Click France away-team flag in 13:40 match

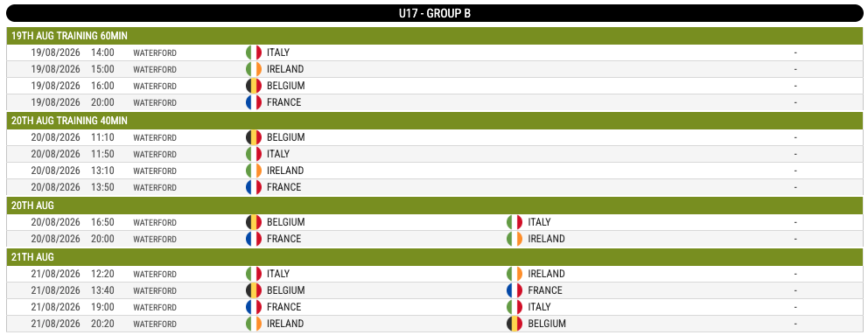tap(514, 290)
